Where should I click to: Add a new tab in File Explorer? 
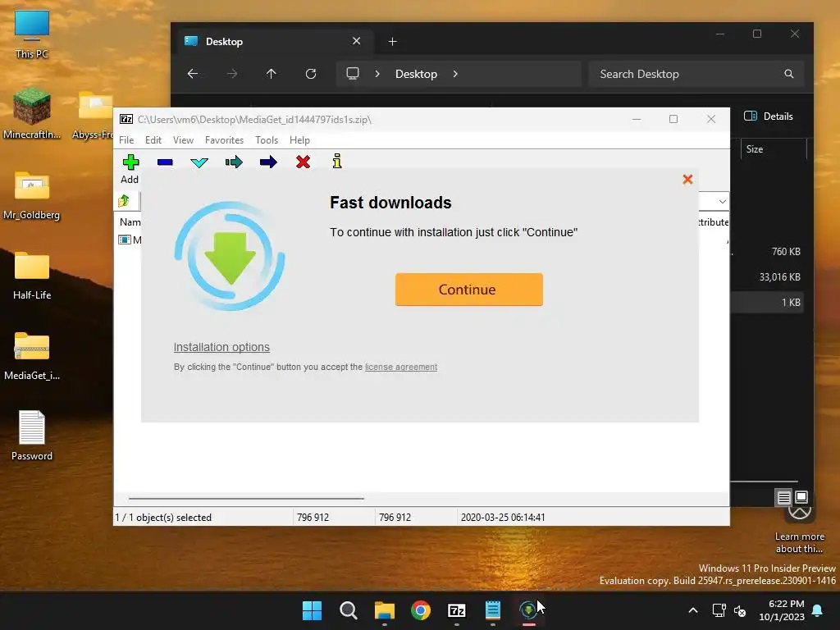[393, 41]
